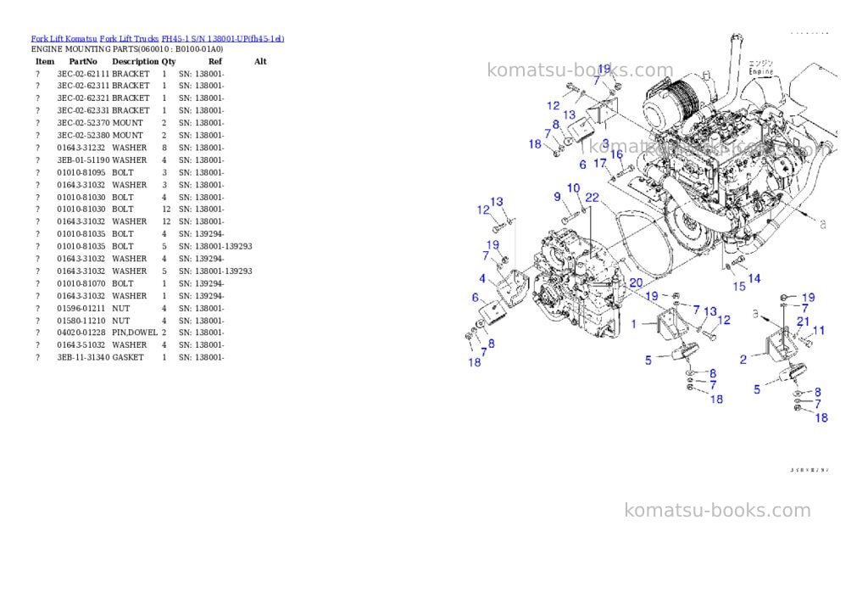Screen dimensions: 868x615
Task: Select MOUNT part number 3EC-02-52380
Action: [x=83, y=135]
